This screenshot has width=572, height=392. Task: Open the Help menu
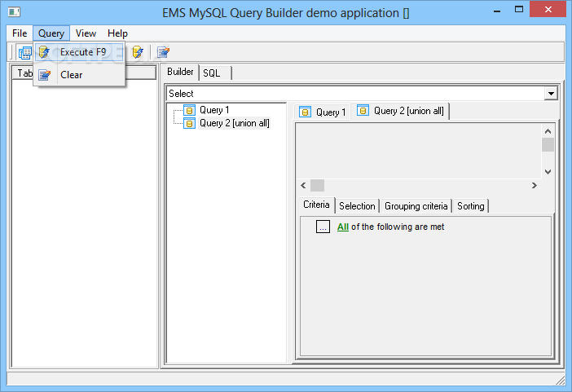pyautogui.click(x=117, y=33)
